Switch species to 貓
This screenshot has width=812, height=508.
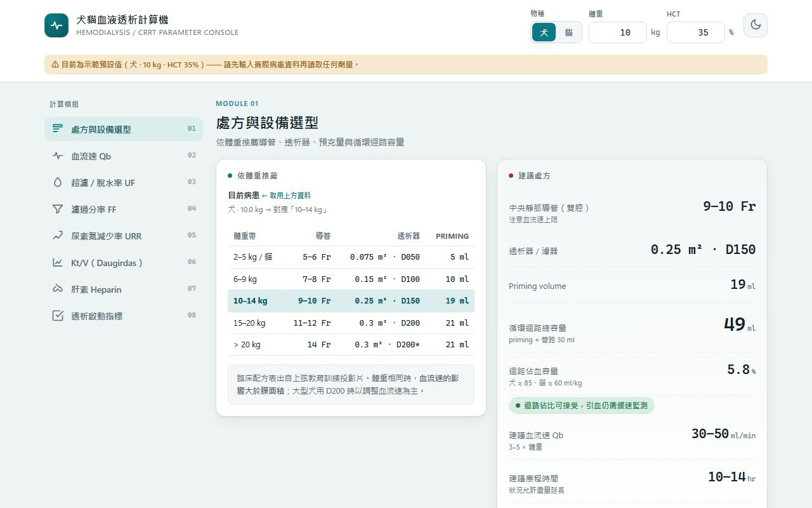click(x=568, y=32)
